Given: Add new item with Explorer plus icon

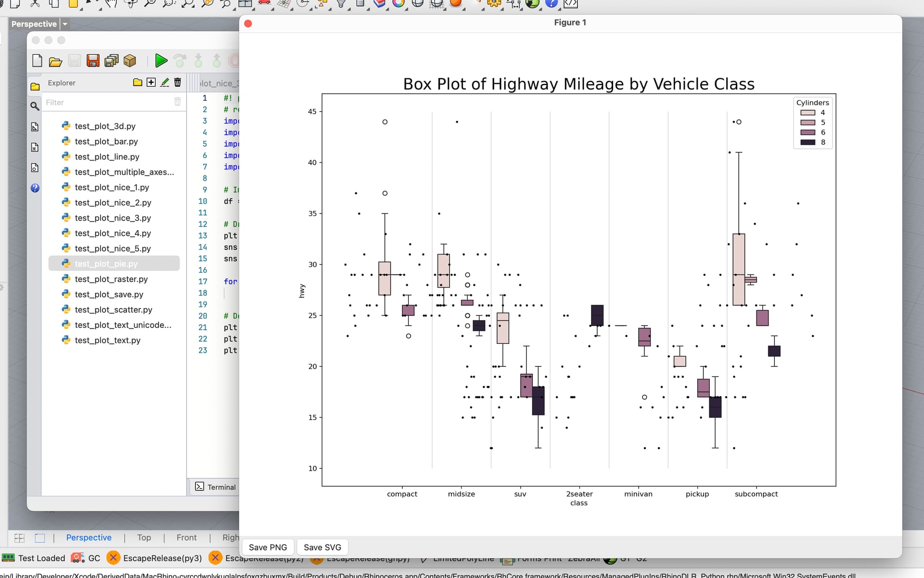Looking at the screenshot, I should [151, 83].
